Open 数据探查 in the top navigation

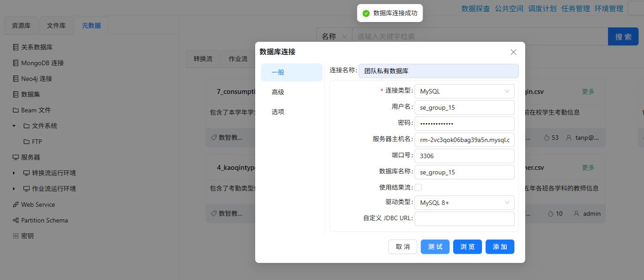476,9
